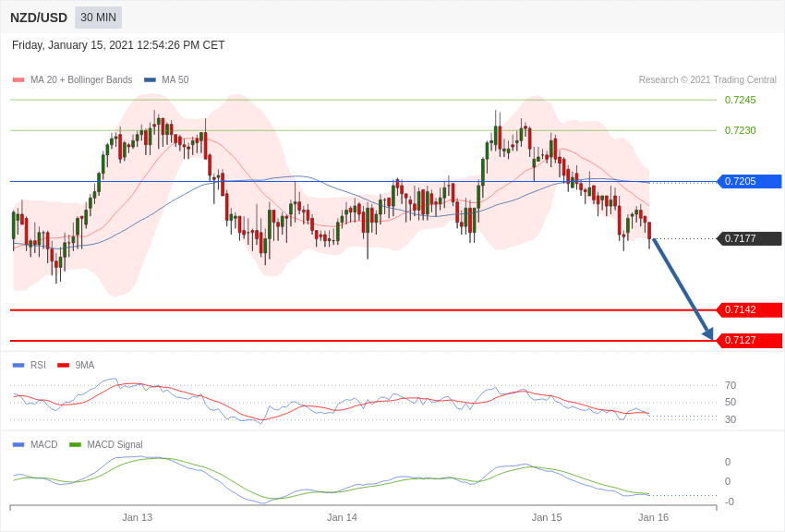This screenshot has height=532, width=785.
Task: Click the 9MA legend color swatch
Action: [x=64, y=366]
